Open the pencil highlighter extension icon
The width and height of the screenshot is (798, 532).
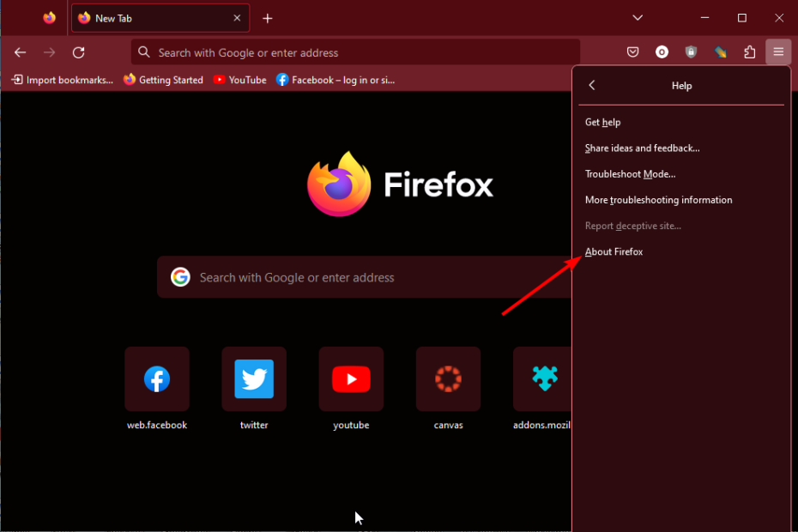coord(720,52)
